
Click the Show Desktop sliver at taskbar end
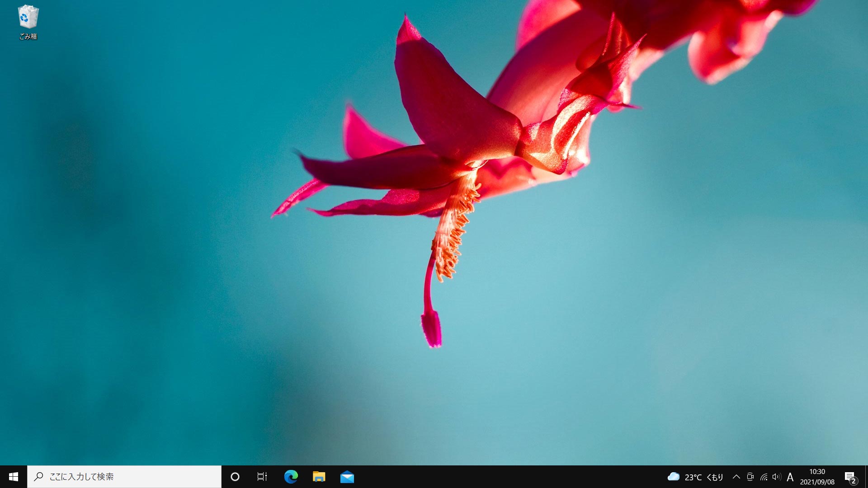tap(866, 477)
